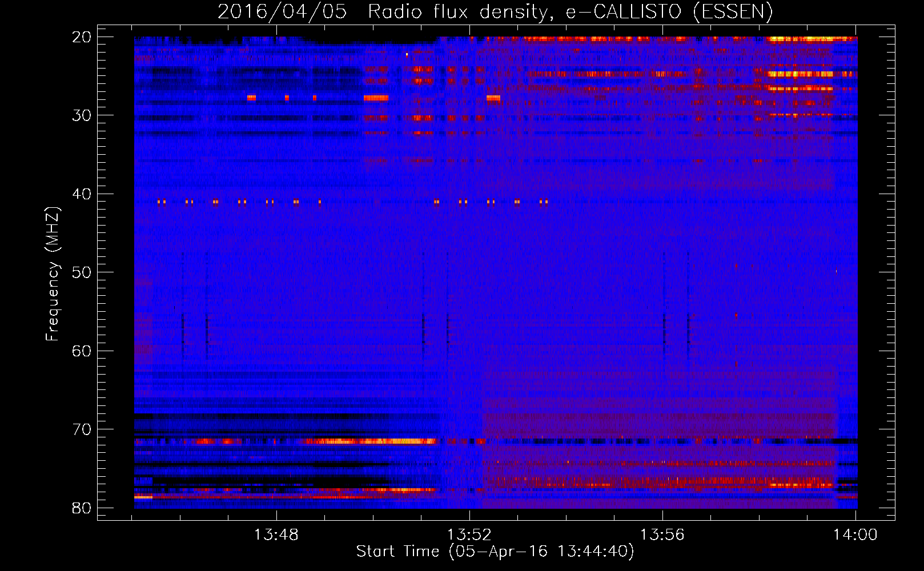Click the '13:56' time tick label
The width and height of the screenshot is (924, 571).
click(x=662, y=535)
